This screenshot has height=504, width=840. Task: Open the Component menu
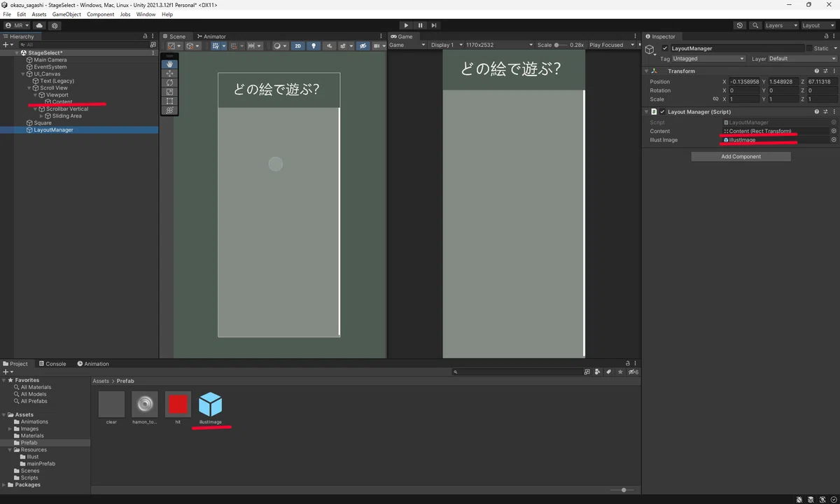[x=100, y=14]
